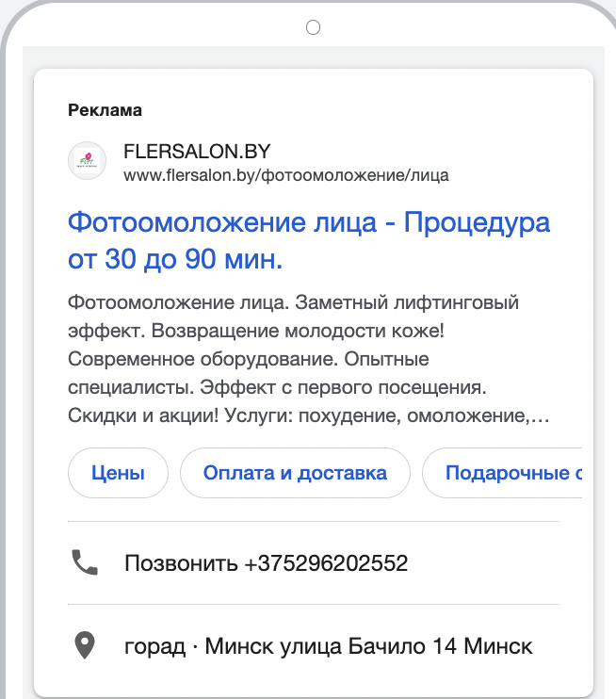Viewport: 616px width, 699px height.
Task: Click the Flersalon flower logo favicon
Action: tap(87, 160)
